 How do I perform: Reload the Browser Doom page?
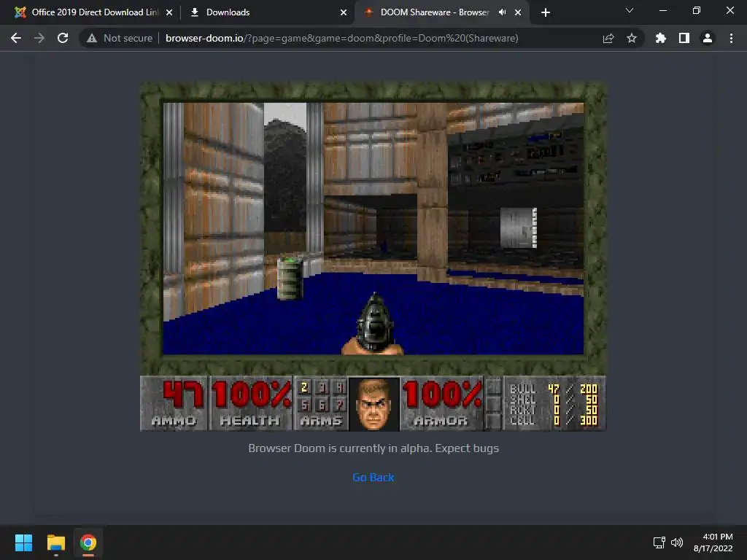click(x=63, y=38)
